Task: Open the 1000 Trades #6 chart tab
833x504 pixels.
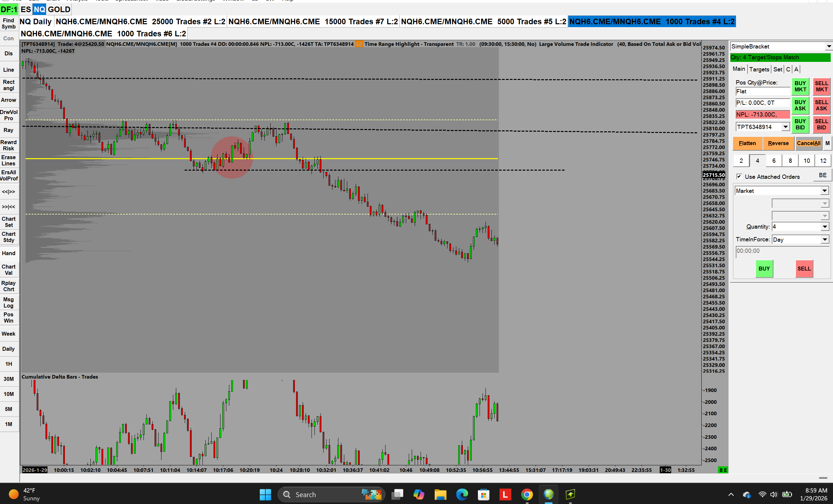Action: coord(103,34)
